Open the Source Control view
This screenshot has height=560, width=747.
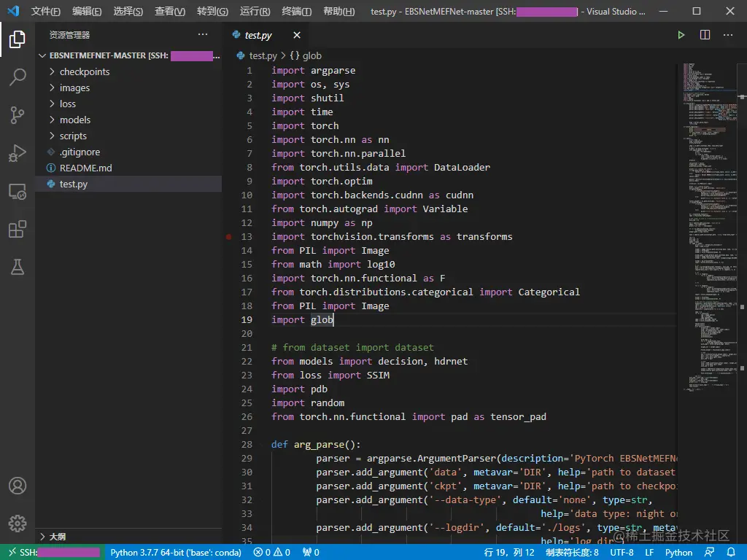point(18,115)
